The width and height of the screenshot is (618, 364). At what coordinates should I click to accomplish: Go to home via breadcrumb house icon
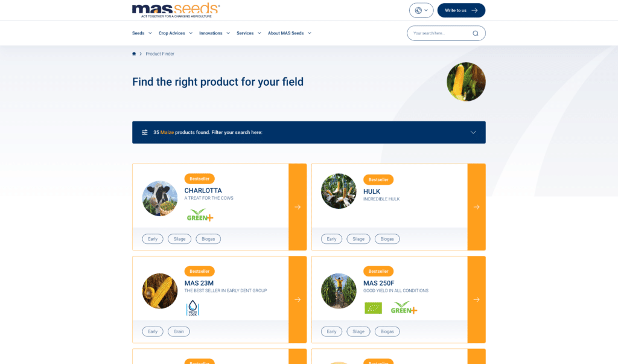coord(134,54)
